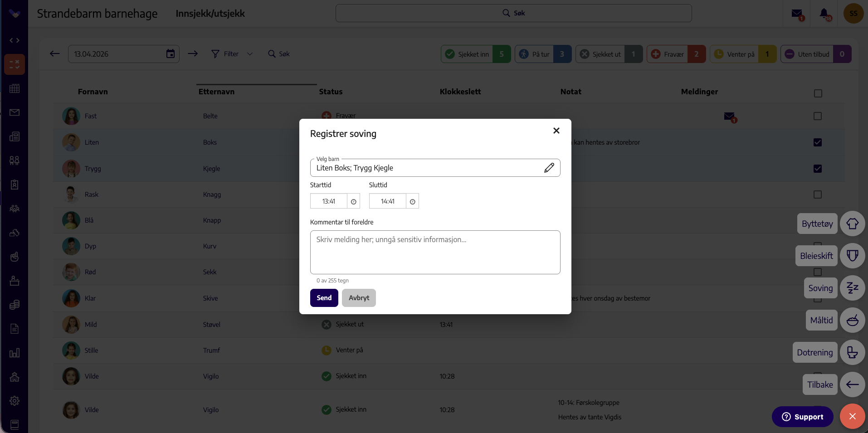The image size is (868, 433).
Task: Sort by Klokkeslett column header
Action: pyautogui.click(x=460, y=92)
